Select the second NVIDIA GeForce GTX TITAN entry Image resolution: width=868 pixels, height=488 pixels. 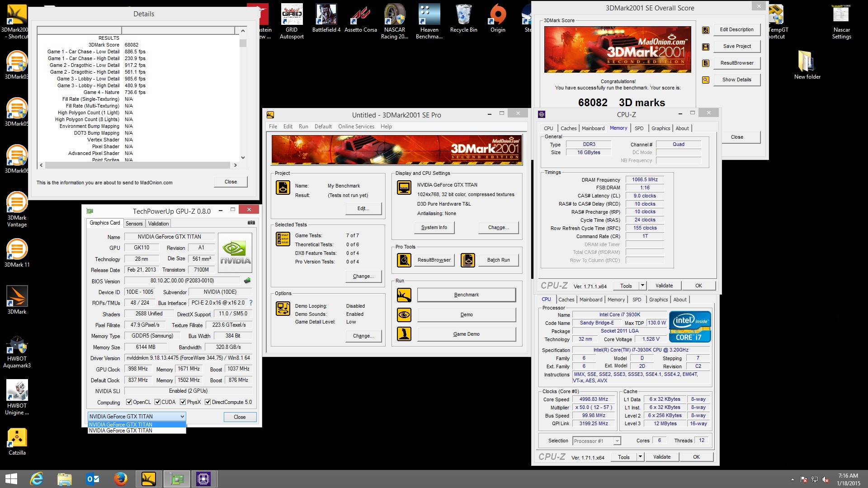tap(137, 431)
